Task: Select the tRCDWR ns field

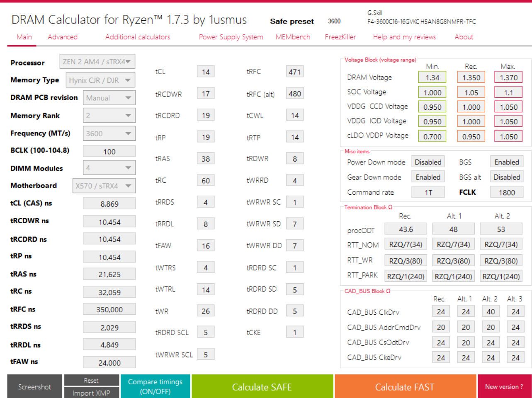Action: [109, 222]
